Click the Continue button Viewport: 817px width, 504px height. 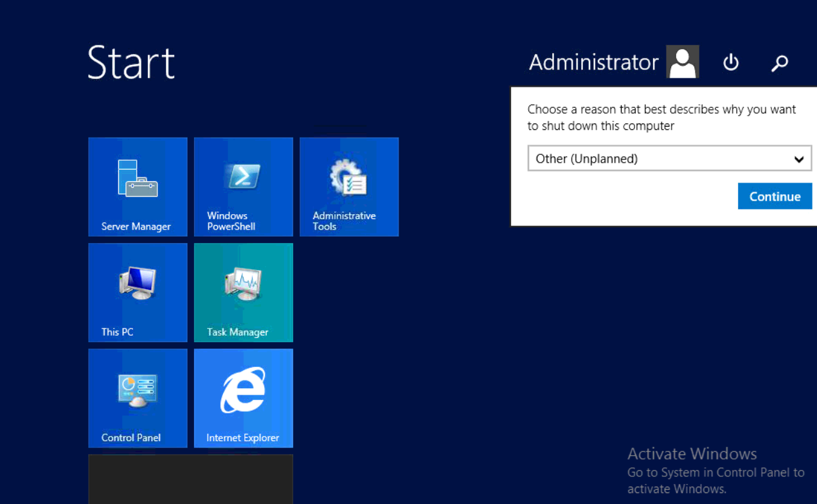775,197
